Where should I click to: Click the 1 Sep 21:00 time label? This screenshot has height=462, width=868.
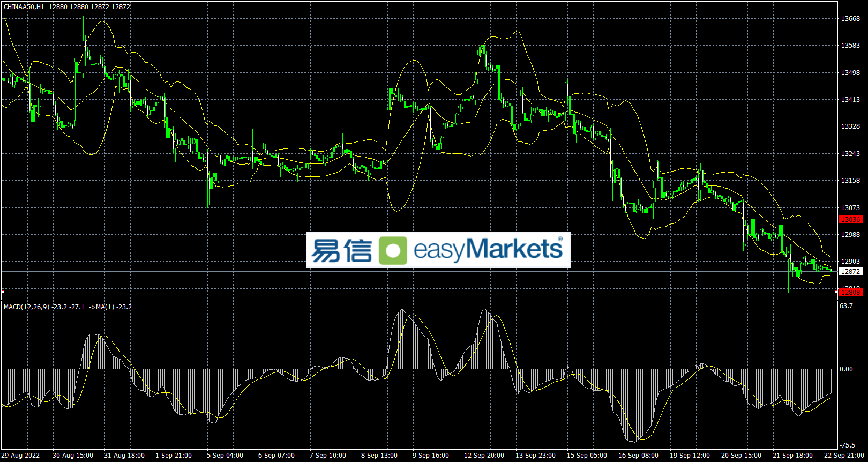point(174,456)
